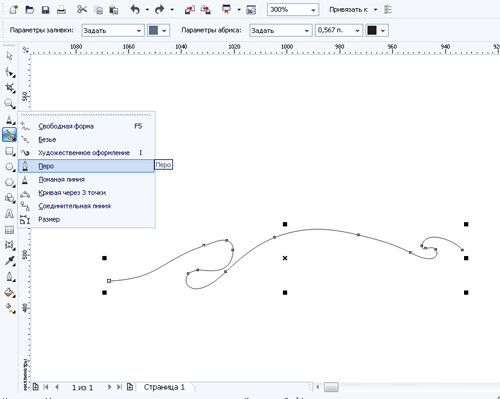Click the welcome screen icon beside zoom box
500x399 pixels.
251,10
